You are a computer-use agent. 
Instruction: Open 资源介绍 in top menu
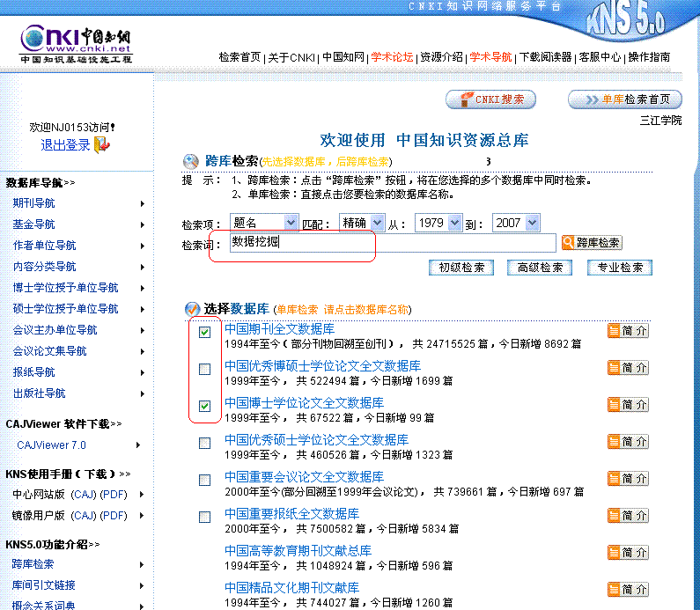click(x=441, y=57)
